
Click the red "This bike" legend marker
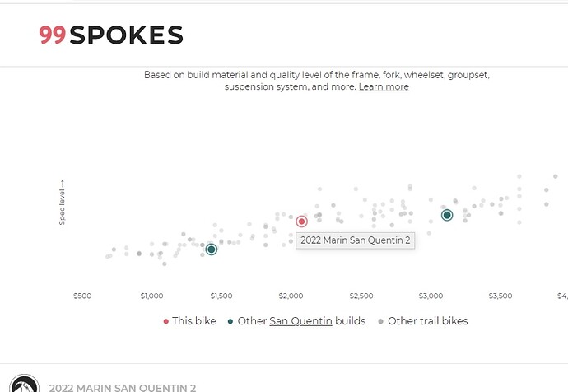(166, 321)
